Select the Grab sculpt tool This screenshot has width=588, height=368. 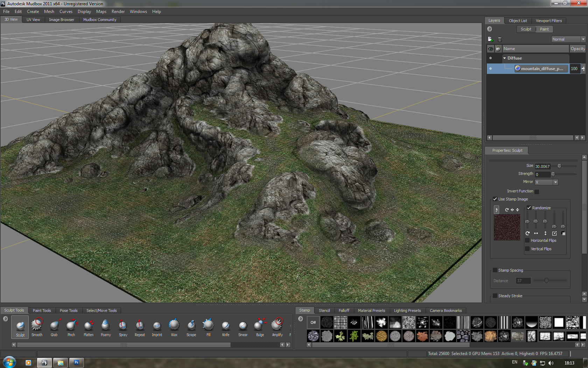point(54,326)
